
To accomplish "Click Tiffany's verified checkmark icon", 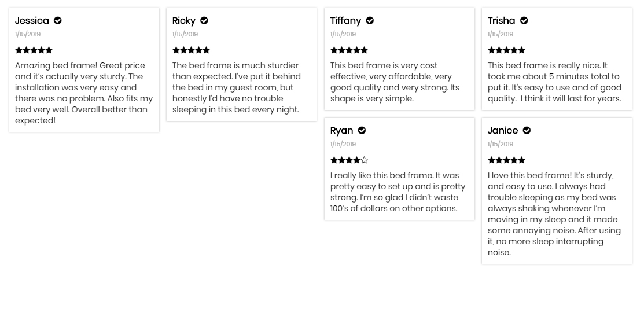I will [x=370, y=21].
